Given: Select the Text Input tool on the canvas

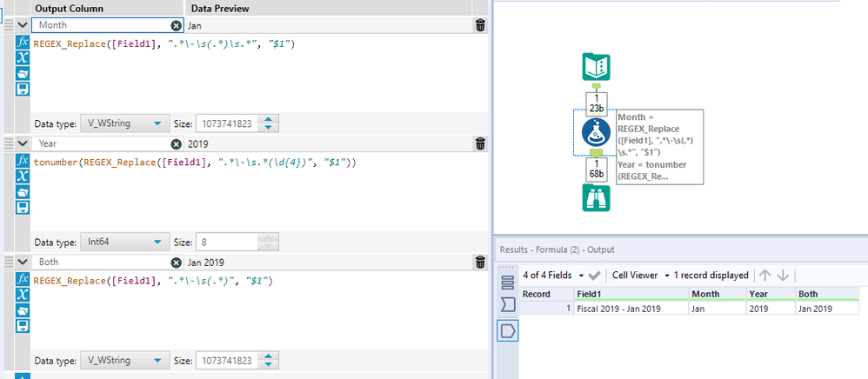Looking at the screenshot, I should coord(596,67).
